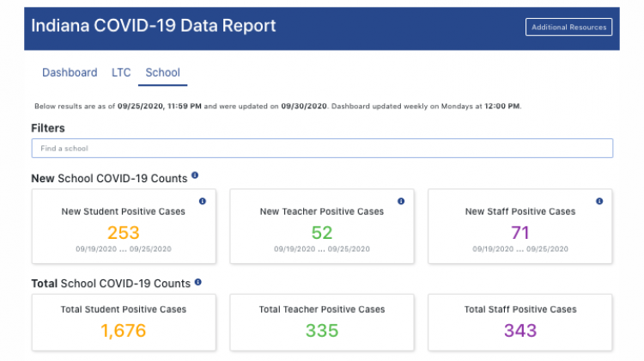Click date range under 253 student cases
This screenshot has width=644, height=361.
pyautogui.click(x=124, y=249)
